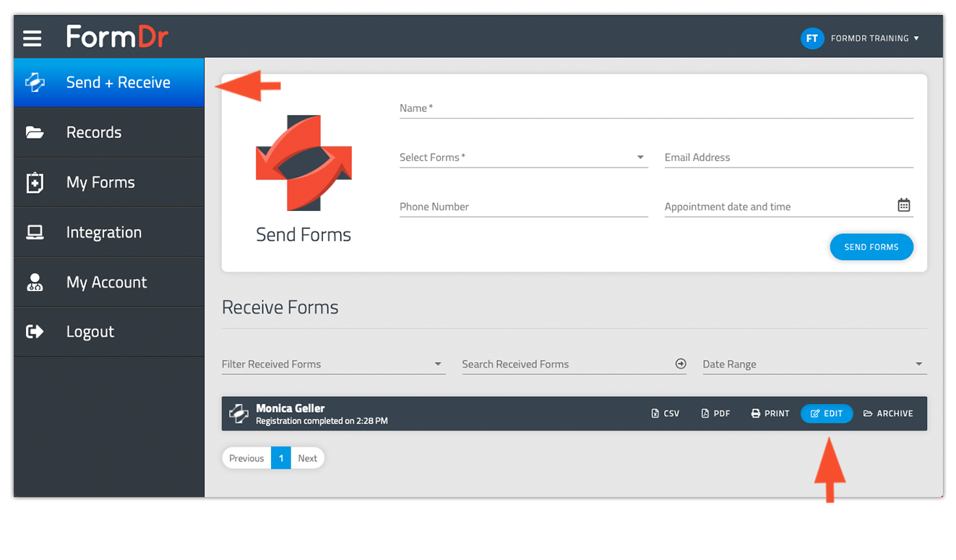The image size is (956, 560).
Task: Click 'Registration completed on 2:28 PM' text
Action: point(322,421)
